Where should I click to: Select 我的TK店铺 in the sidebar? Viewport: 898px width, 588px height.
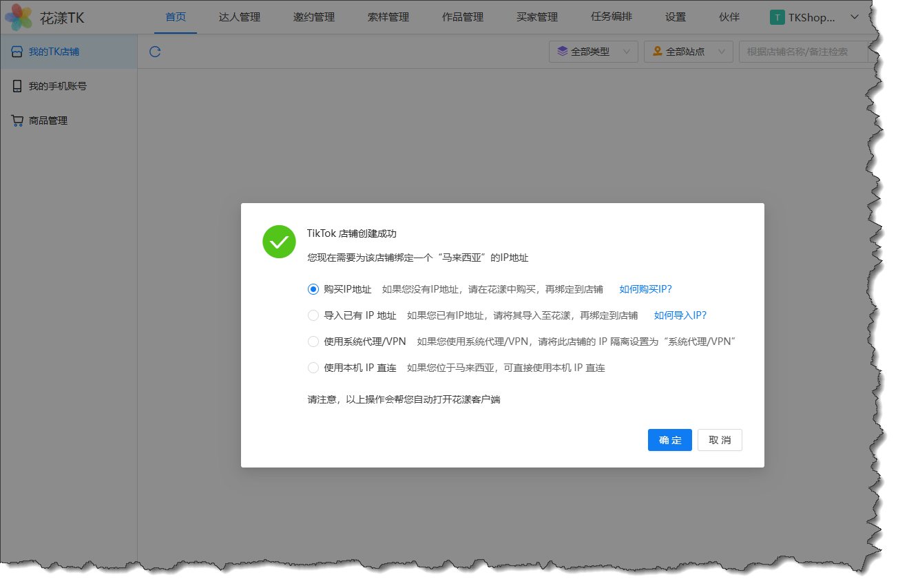click(69, 52)
